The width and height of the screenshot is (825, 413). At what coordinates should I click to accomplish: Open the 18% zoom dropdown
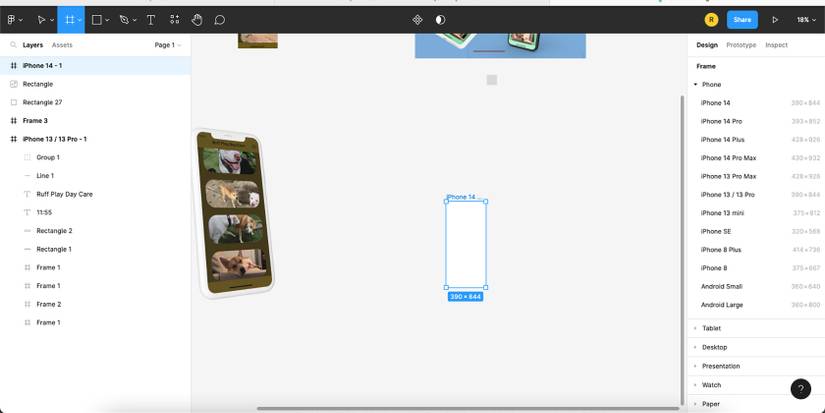coord(806,20)
